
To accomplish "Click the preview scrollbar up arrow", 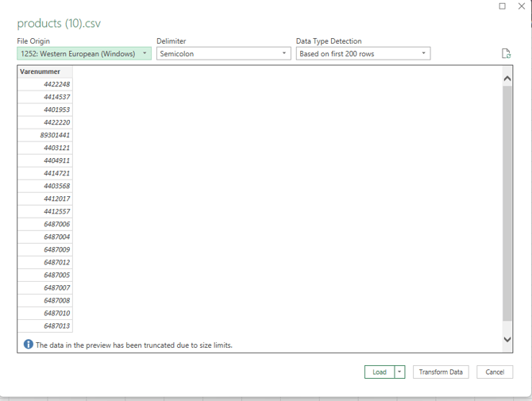I will coord(507,79).
